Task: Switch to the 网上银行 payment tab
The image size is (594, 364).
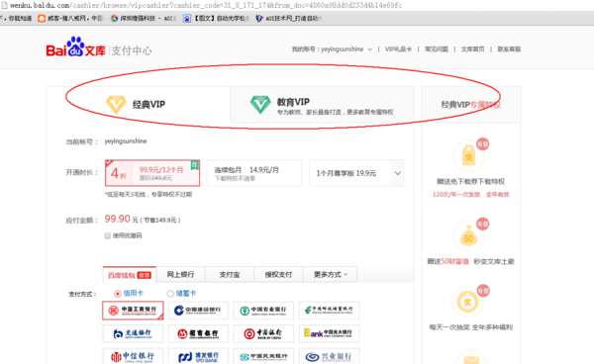Action: [x=180, y=274]
